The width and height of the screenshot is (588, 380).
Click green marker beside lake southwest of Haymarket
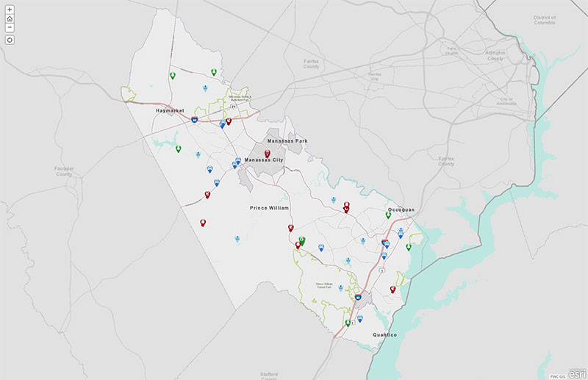179,149
